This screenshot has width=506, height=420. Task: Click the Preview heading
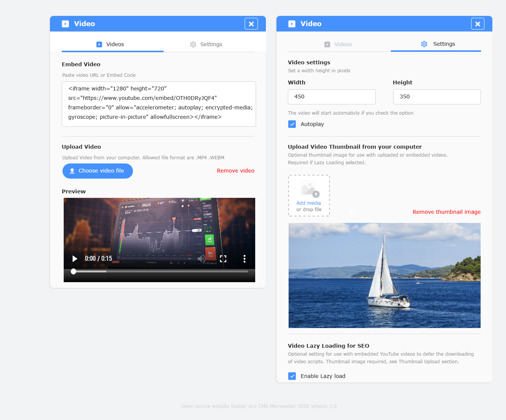(x=74, y=191)
